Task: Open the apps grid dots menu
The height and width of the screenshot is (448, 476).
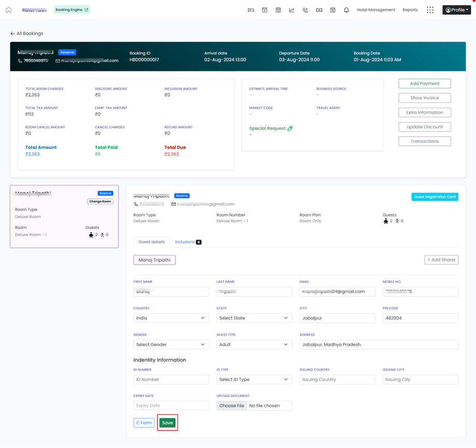Action: pos(430,10)
